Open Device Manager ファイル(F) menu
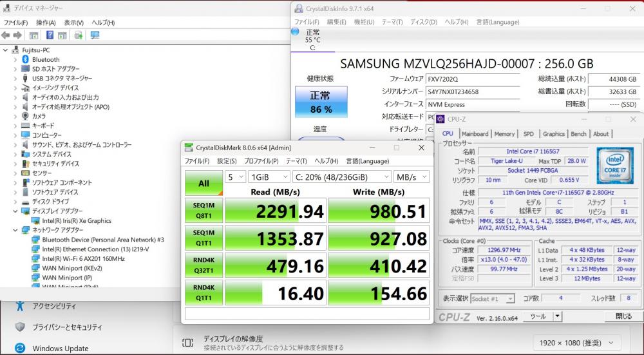 click(x=15, y=23)
